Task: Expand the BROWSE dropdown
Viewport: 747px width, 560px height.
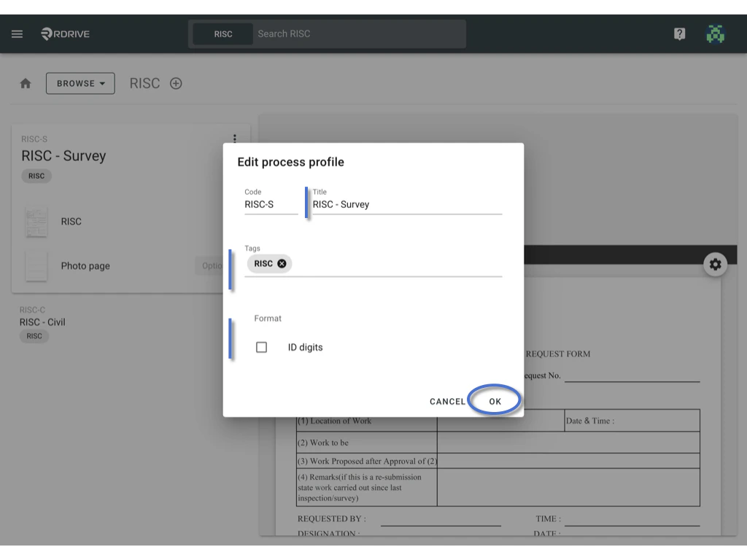Action: coord(80,83)
